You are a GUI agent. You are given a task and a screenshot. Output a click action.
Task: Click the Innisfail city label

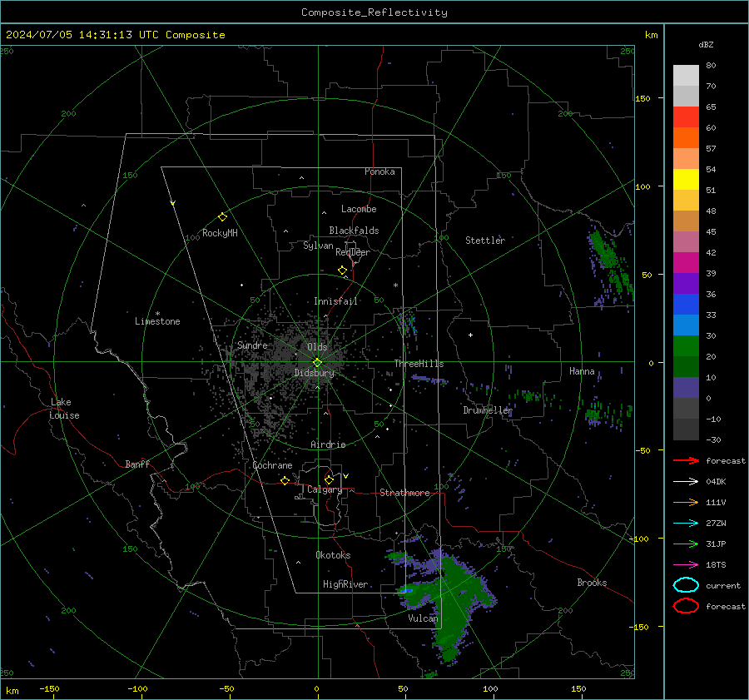335,301
